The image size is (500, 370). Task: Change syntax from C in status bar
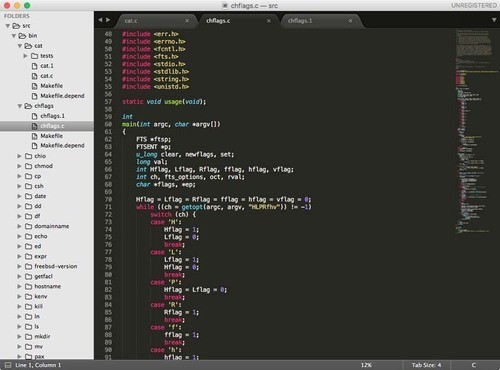pyautogui.click(x=473, y=365)
